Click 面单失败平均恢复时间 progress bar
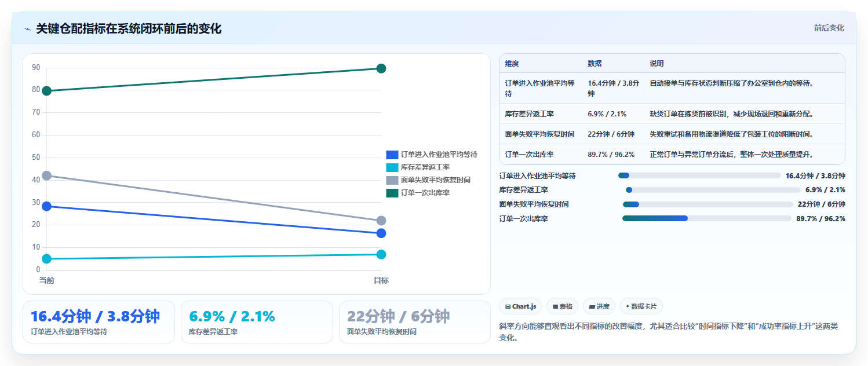Viewport: 868px width, 366px height. click(x=708, y=204)
